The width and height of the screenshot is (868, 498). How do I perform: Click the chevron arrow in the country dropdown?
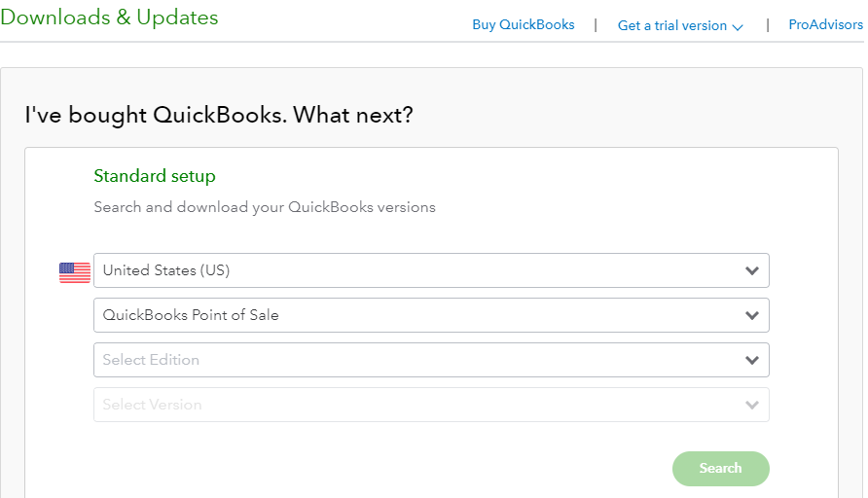pos(751,270)
